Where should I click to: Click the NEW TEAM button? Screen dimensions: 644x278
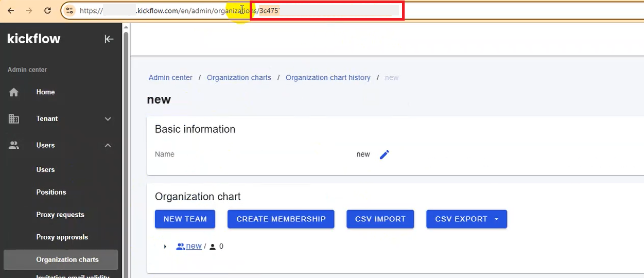185,219
